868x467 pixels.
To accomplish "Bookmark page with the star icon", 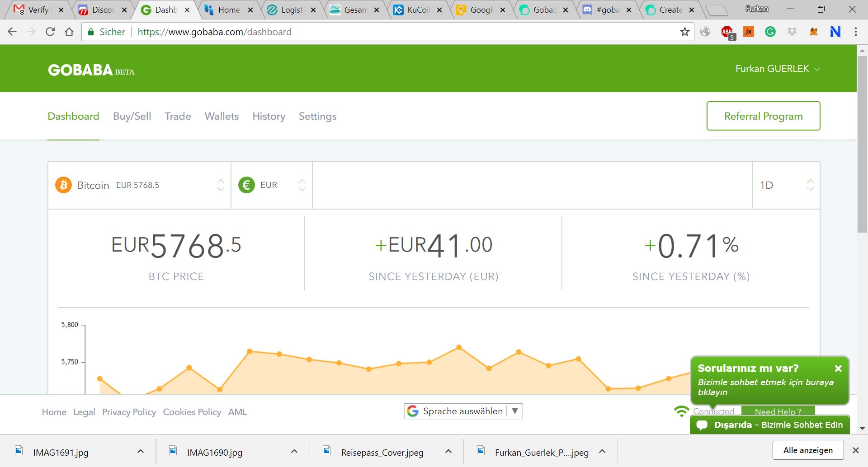I will tap(684, 32).
